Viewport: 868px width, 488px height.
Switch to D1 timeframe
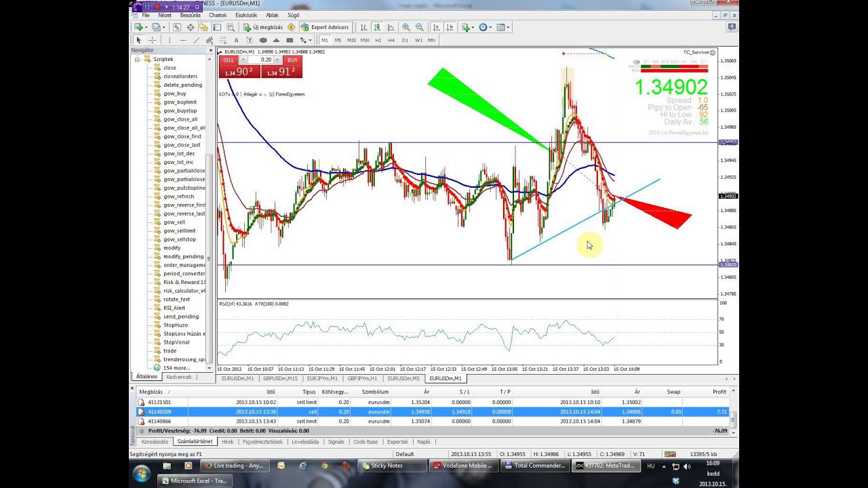point(405,40)
